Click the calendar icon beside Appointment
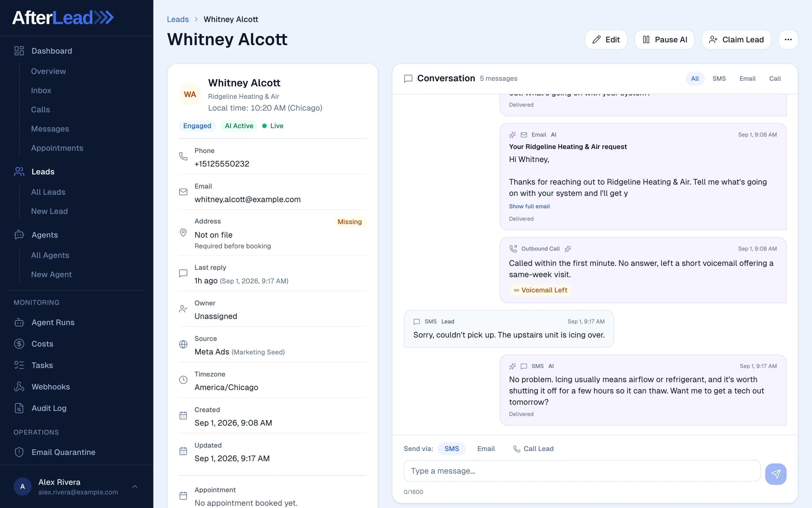The height and width of the screenshot is (508, 812). point(183,496)
